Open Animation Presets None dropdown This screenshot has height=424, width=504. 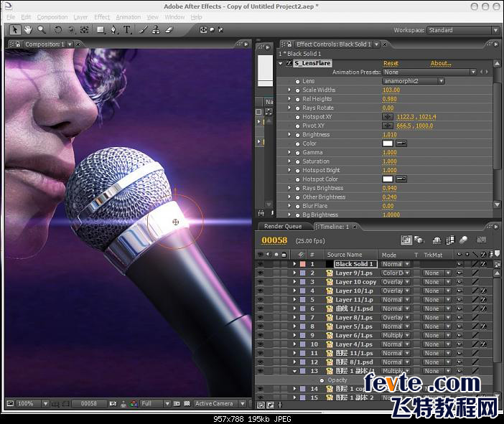[x=429, y=72]
